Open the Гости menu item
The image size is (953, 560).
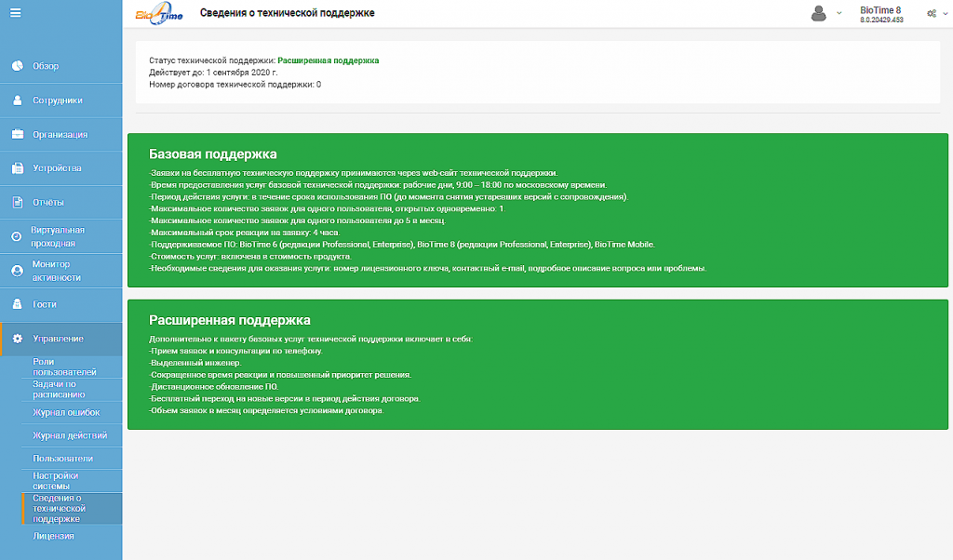pos(60,304)
